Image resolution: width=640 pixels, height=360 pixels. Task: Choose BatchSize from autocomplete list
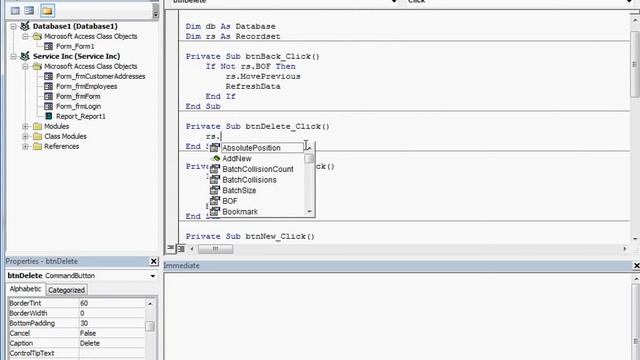tap(256, 190)
